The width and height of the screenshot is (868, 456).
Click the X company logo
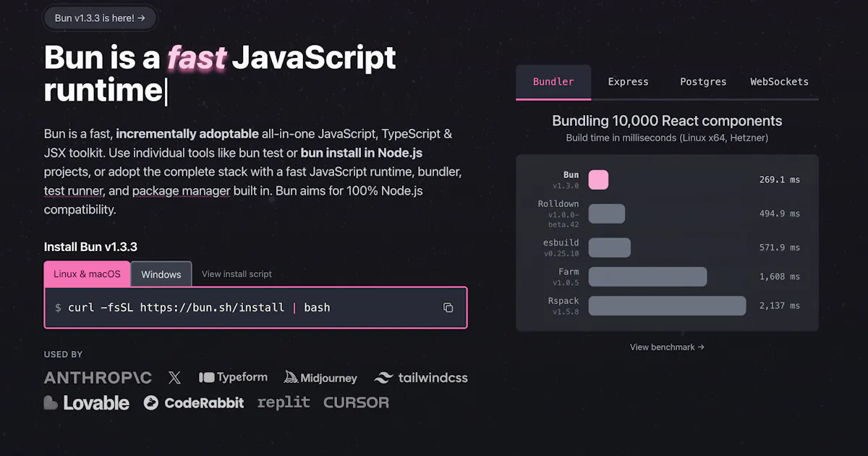click(x=174, y=378)
